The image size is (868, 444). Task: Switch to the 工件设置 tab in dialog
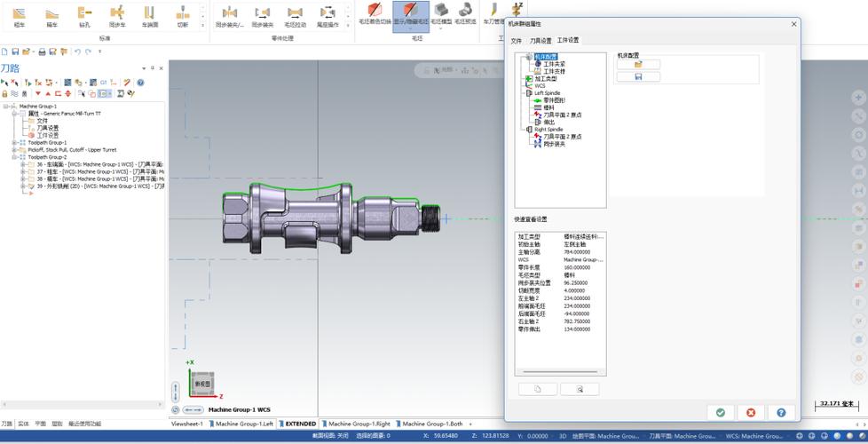click(x=568, y=40)
